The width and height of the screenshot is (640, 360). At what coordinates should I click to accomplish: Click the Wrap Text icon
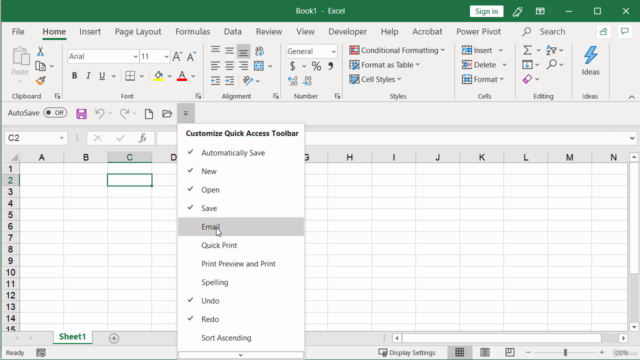[x=259, y=51]
